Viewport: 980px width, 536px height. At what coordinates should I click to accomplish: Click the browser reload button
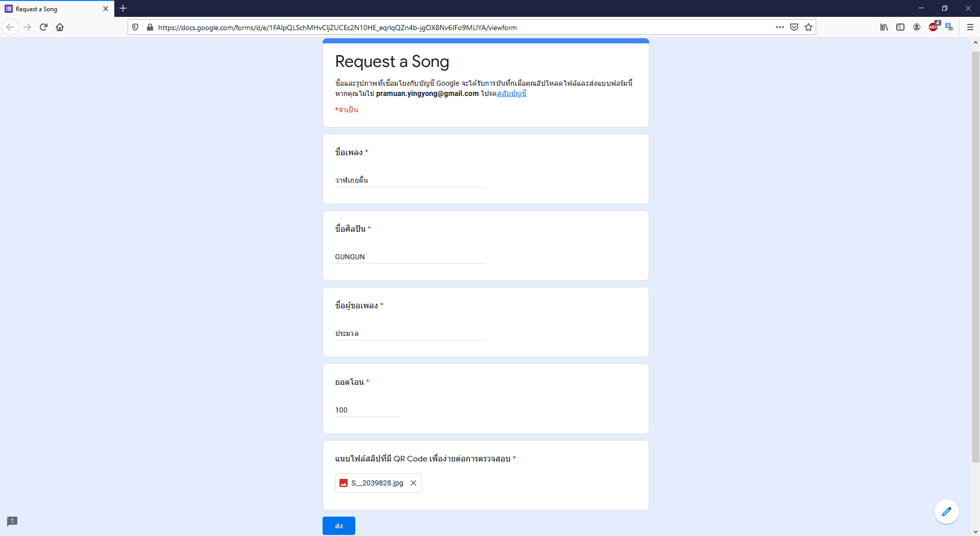tap(43, 27)
